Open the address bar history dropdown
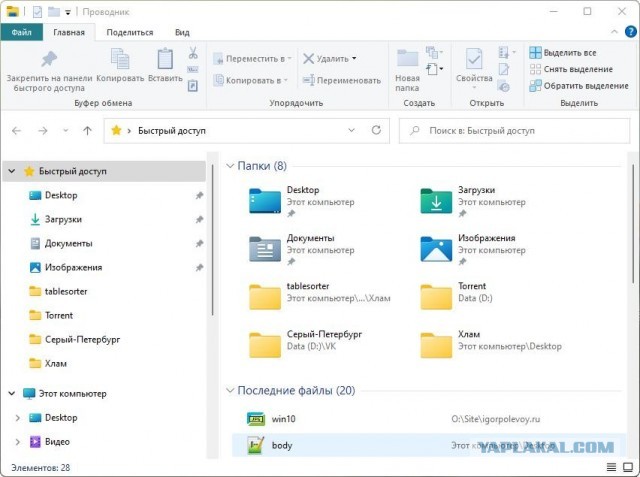The image size is (640, 477). coord(351,131)
